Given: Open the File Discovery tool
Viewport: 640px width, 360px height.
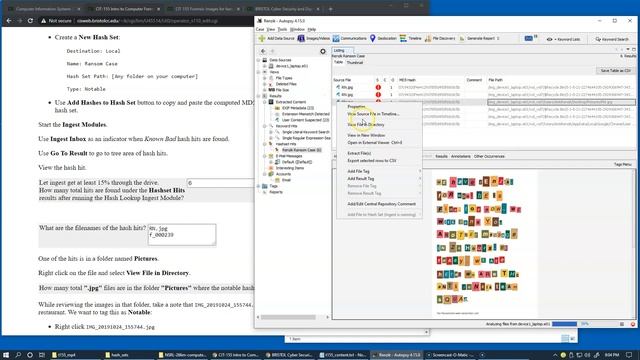Looking at the screenshot, I should coord(440,38).
